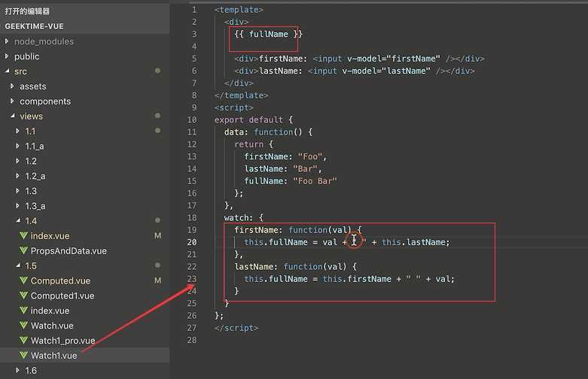Select Watch1.vue file
The image size is (588, 379).
[x=54, y=356]
